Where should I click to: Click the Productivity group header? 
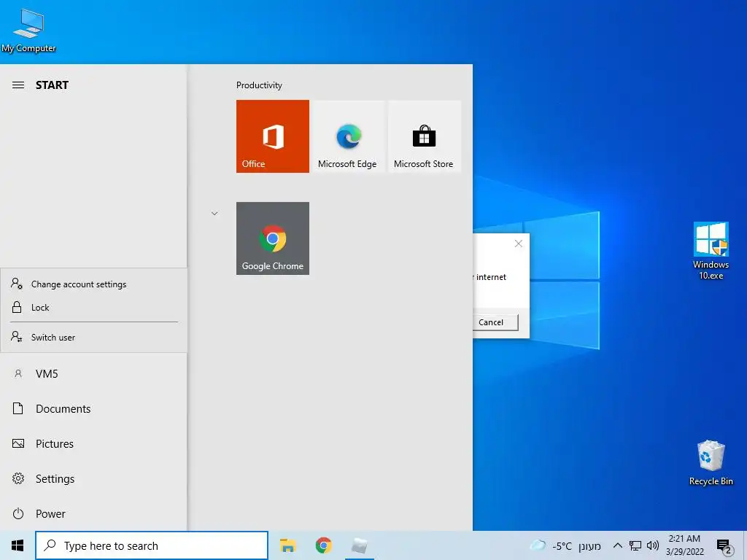pos(259,85)
